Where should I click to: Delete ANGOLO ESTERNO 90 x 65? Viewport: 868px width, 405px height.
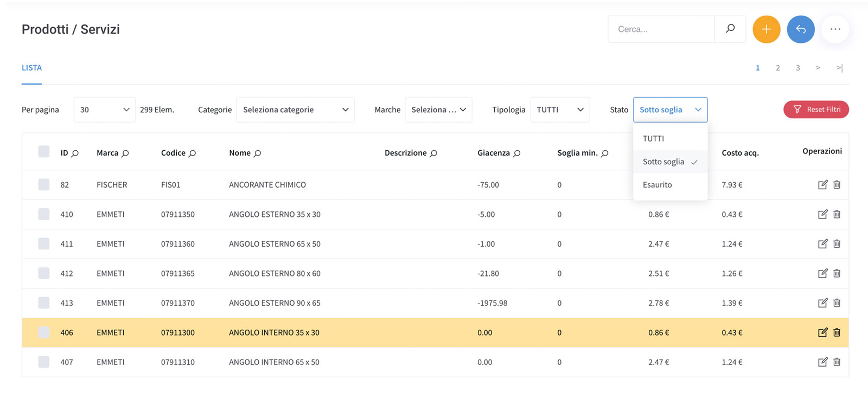[837, 303]
